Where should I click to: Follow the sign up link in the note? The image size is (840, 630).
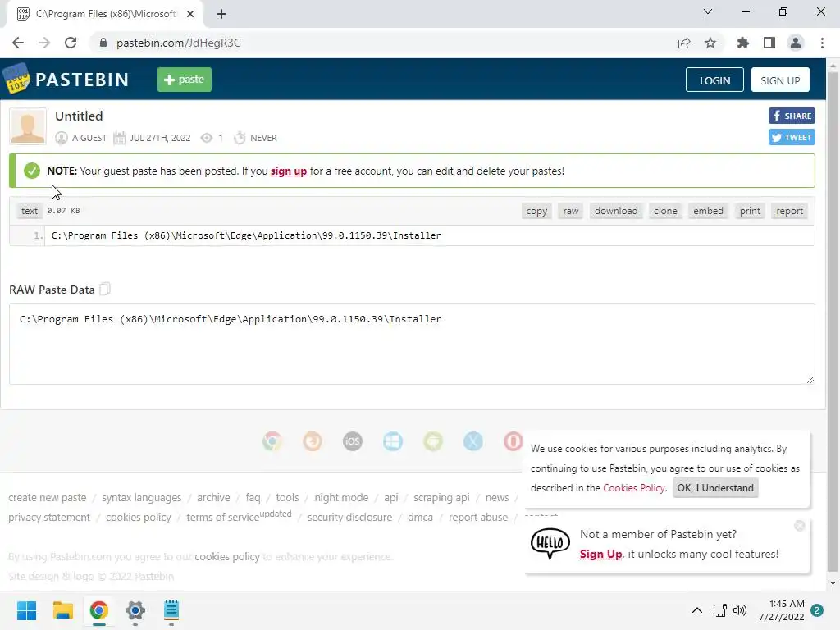(x=288, y=171)
